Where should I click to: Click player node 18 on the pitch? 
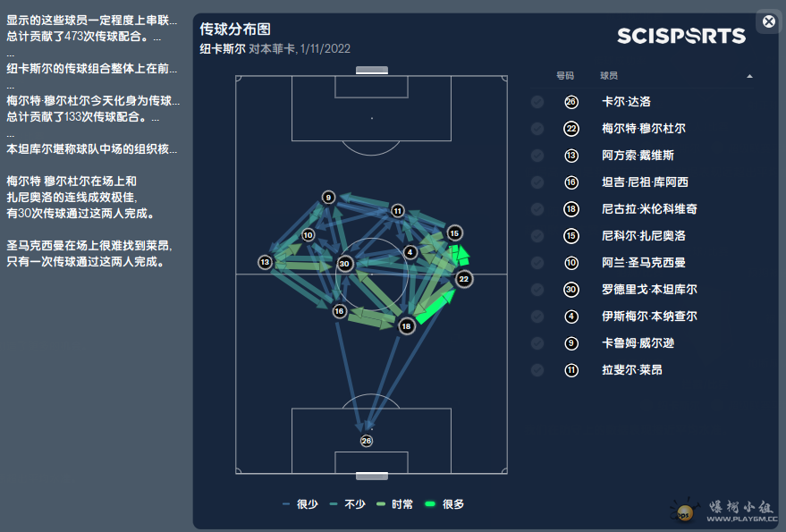(x=407, y=326)
